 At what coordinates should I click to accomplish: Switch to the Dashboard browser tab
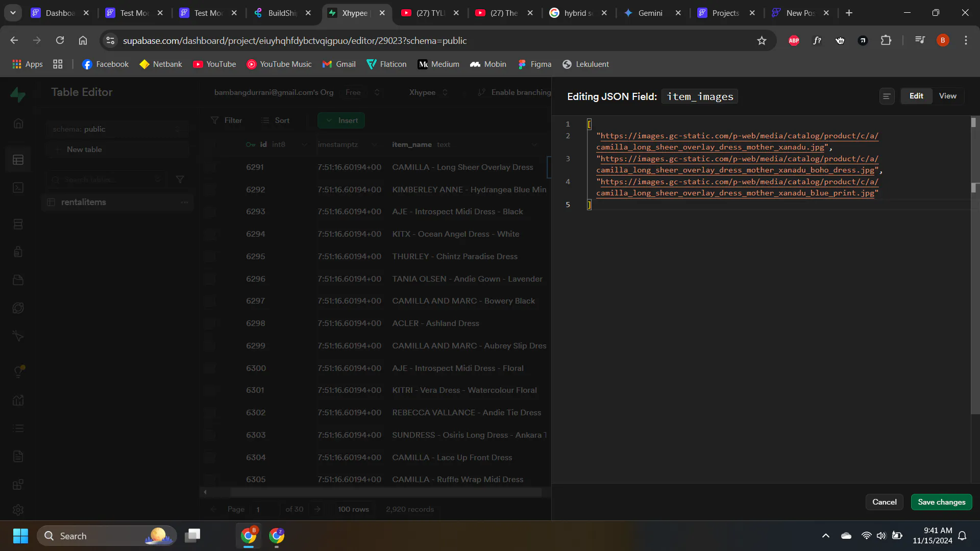pos(60,13)
